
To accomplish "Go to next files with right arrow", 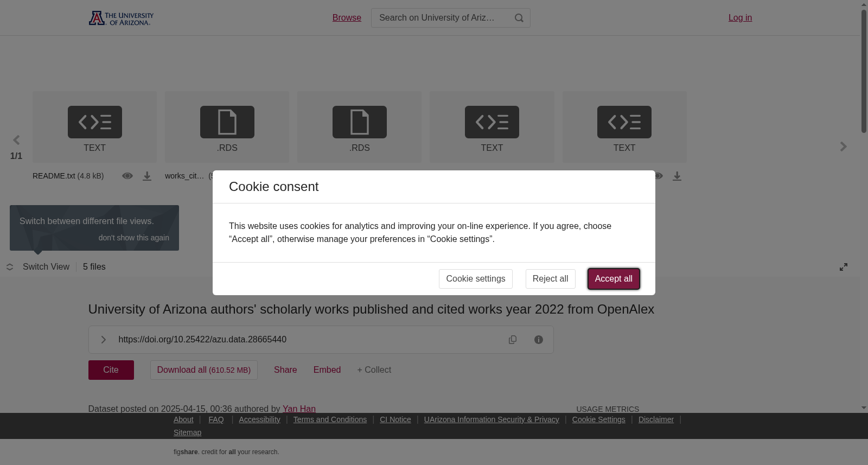I will point(843,146).
